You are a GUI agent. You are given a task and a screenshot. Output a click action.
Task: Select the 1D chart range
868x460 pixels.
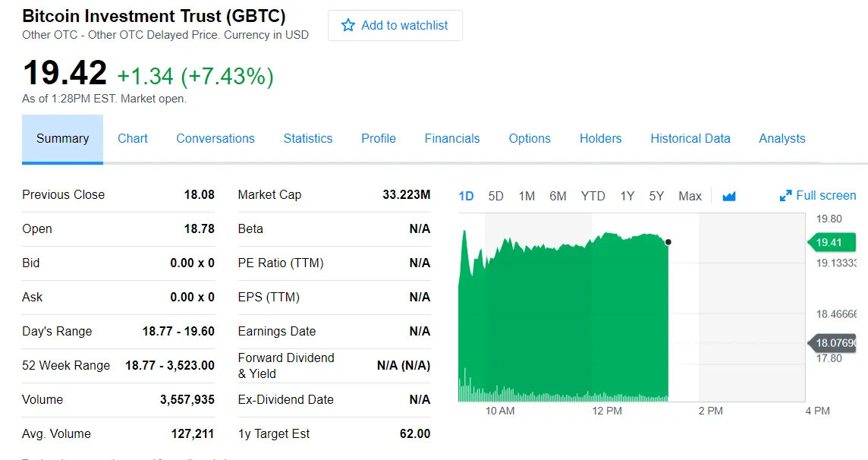[x=466, y=196]
